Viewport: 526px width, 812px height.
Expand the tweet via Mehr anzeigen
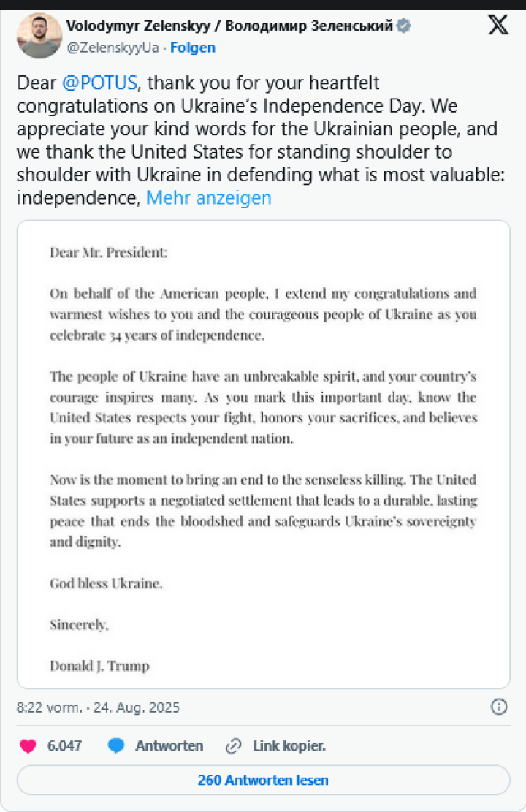point(210,197)
